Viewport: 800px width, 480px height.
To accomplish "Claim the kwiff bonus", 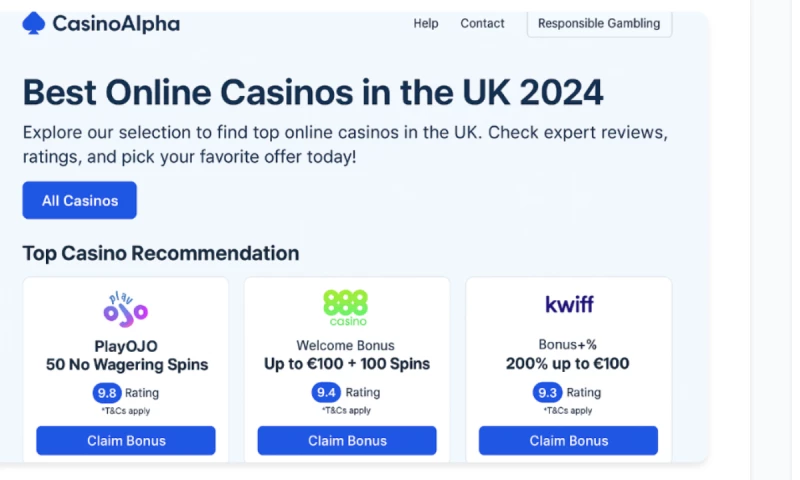I will (x=568, y=441).
